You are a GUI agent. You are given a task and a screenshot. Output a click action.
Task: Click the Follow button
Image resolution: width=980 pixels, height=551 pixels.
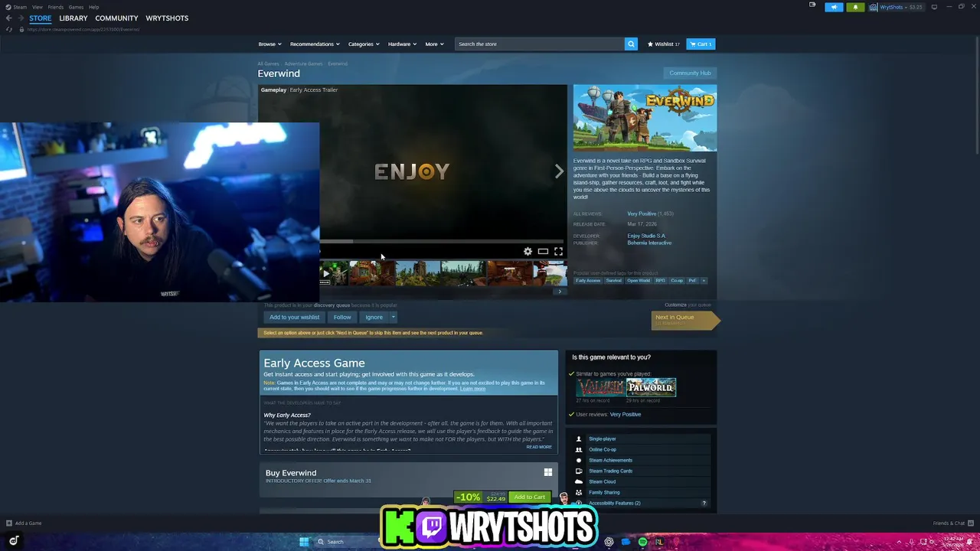[x=342, y=317]
